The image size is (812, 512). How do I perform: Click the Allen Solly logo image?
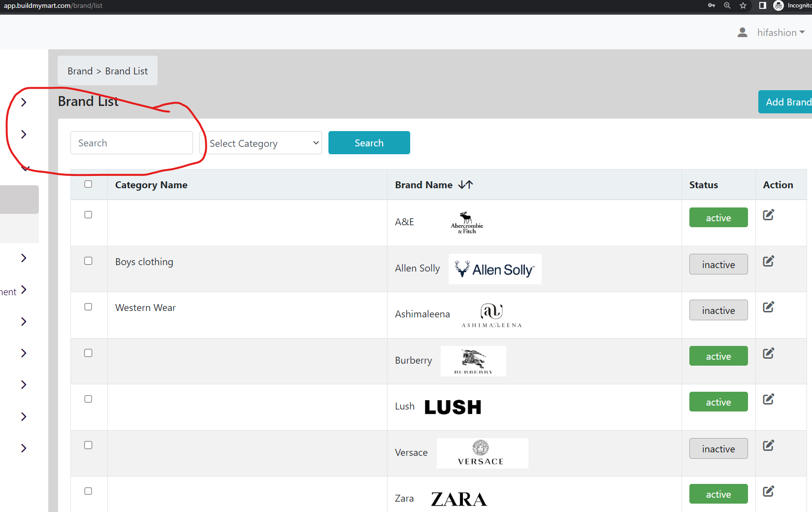point(495,269)
